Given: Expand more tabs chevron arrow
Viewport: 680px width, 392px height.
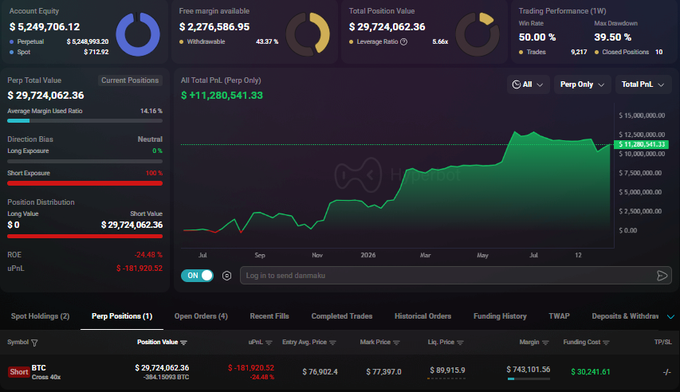Looking at the screenshot, I should [670, 317].
